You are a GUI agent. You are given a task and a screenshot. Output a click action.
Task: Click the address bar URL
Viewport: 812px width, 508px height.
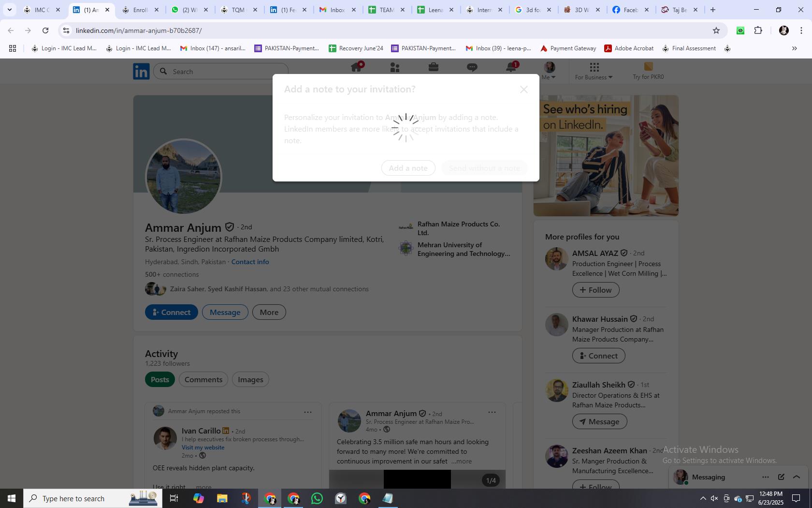[139, 30]
